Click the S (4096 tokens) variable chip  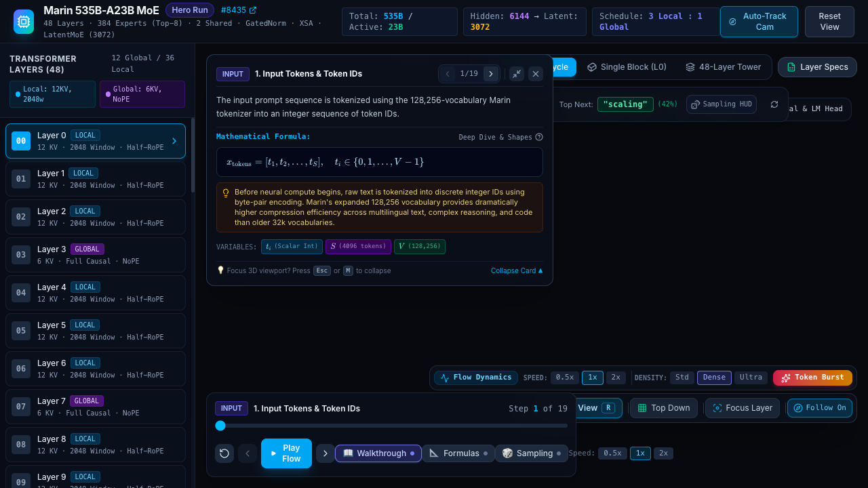[x=358, y=247]
